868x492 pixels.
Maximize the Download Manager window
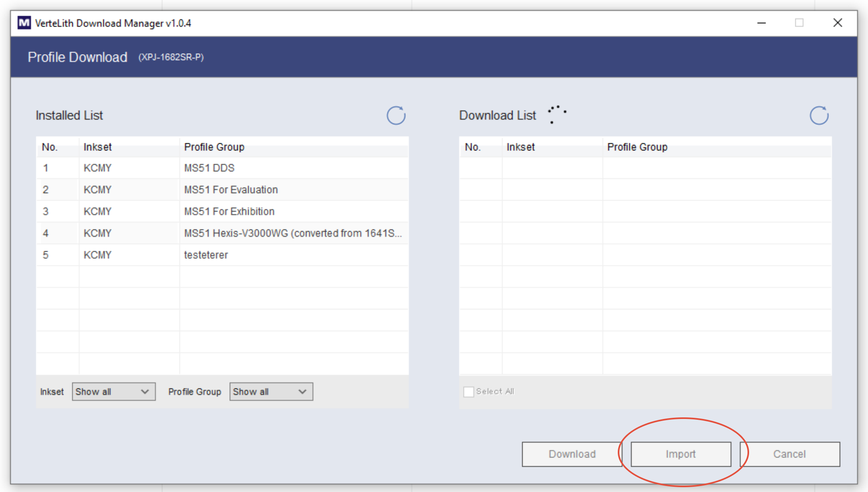[799, 23]
